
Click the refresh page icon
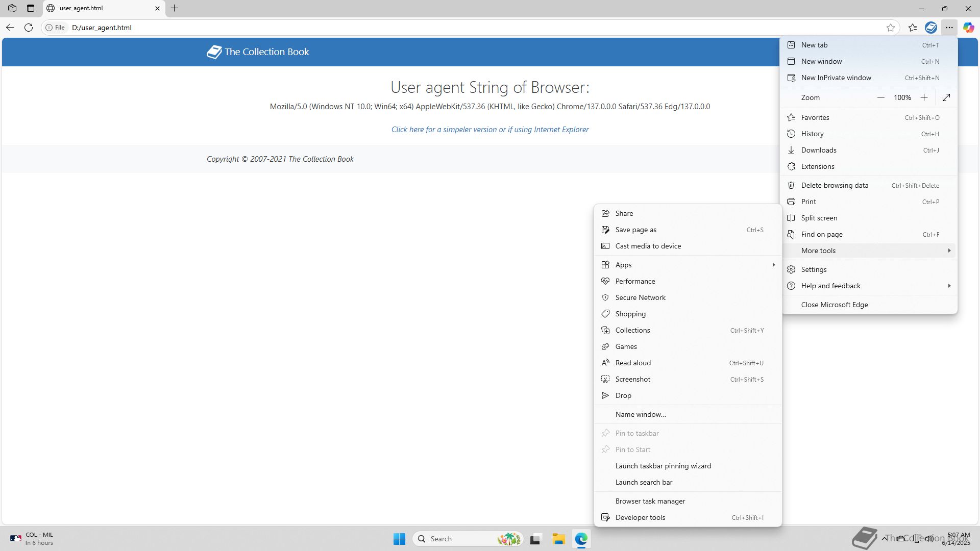pos(29,28)
